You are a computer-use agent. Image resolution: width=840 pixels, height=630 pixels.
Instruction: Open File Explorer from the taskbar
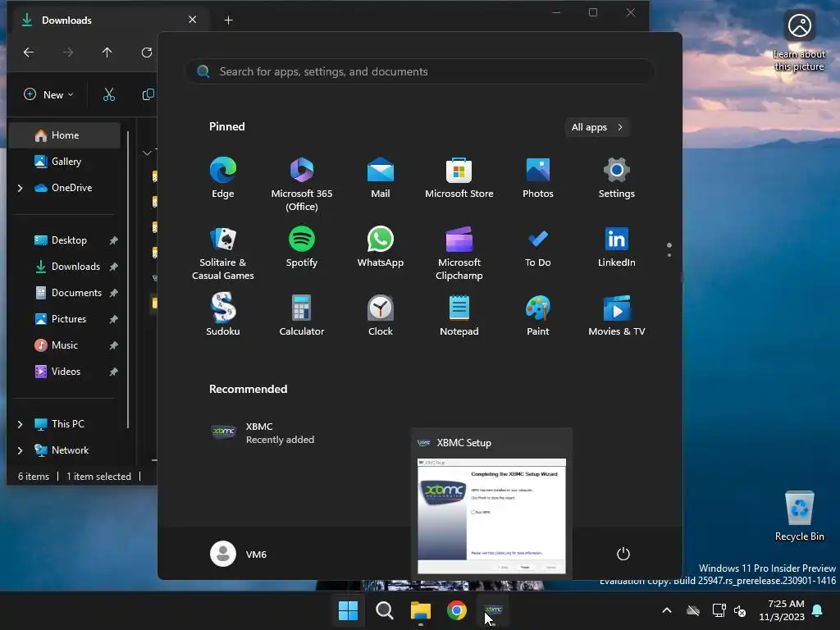[x=421, y=610]
